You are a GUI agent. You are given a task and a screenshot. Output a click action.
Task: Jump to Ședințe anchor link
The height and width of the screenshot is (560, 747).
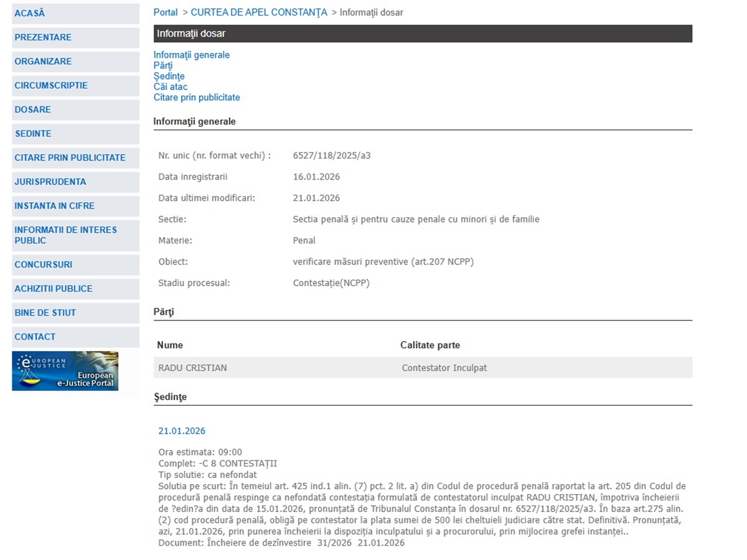169,76
